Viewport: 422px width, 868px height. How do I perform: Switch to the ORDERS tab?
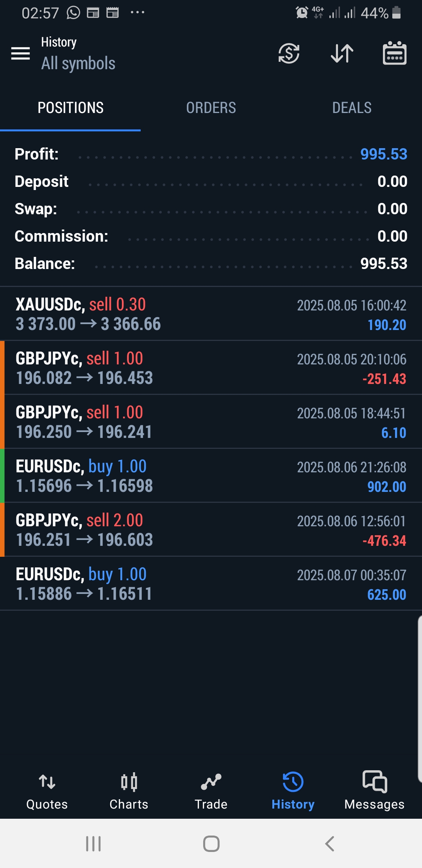pos(211,108)
